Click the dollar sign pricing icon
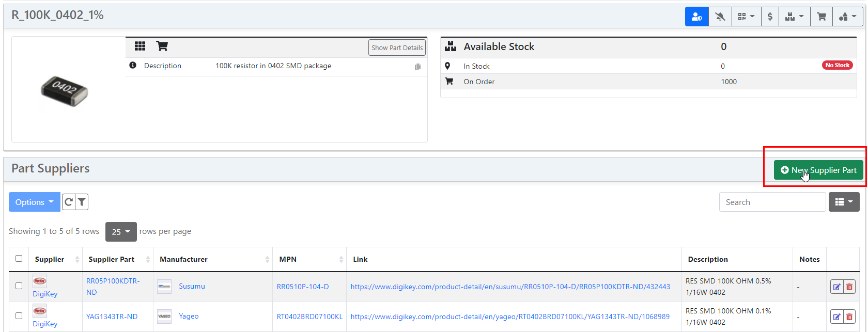868x332 pixels. (770, 17)
